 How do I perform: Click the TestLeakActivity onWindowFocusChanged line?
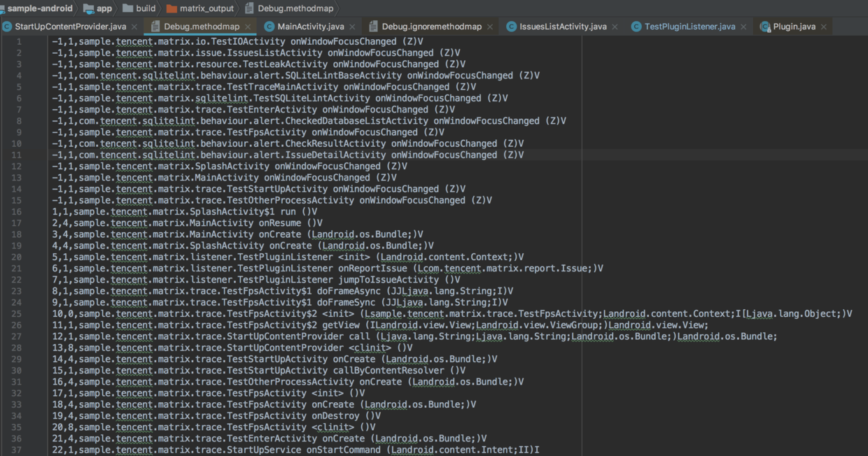259,64
